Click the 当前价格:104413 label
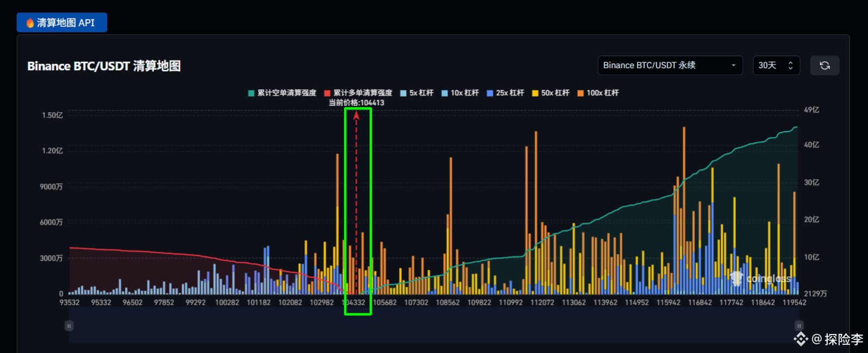The image size is (868, 353). 357,102
